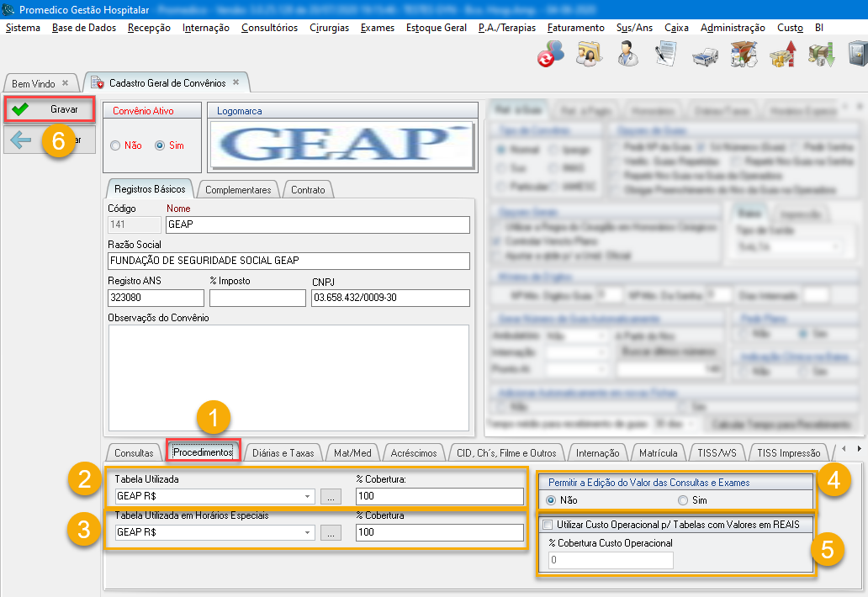
Task: Enable Utilizar Custo Operacional checkbox
Action: coord(548,525)
